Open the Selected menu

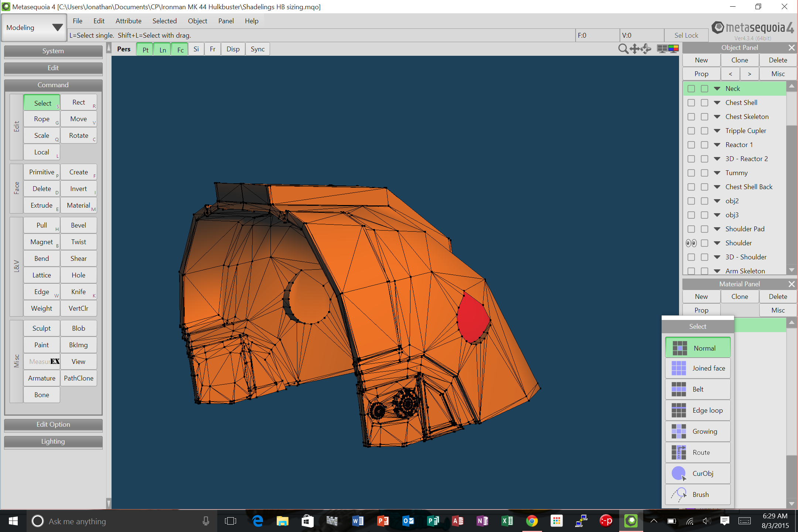tap(164, 21)
